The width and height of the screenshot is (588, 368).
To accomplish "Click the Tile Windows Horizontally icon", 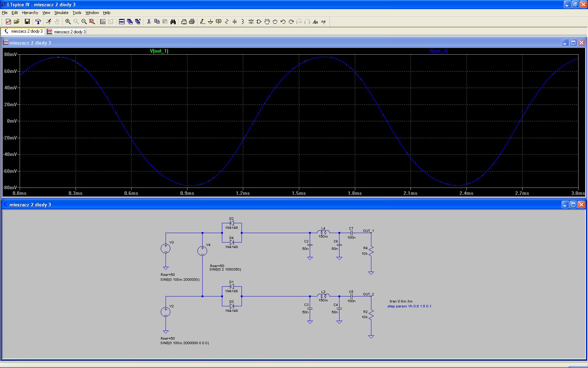I will point(122,22).
